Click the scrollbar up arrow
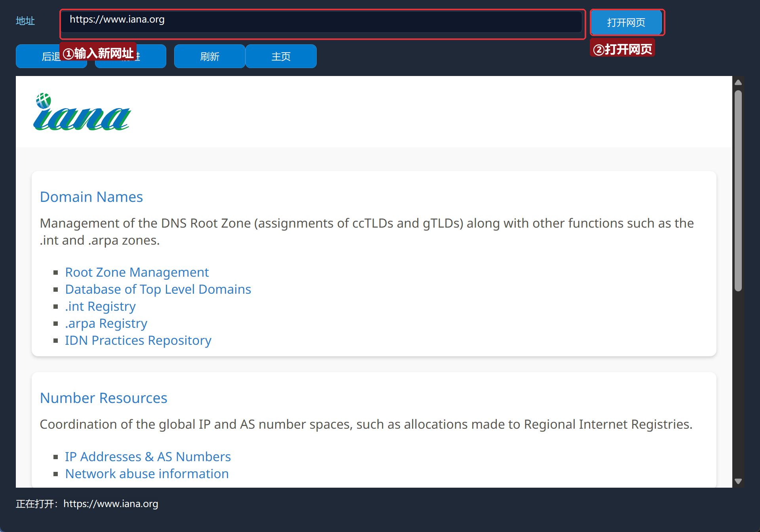 pos(738,82)
